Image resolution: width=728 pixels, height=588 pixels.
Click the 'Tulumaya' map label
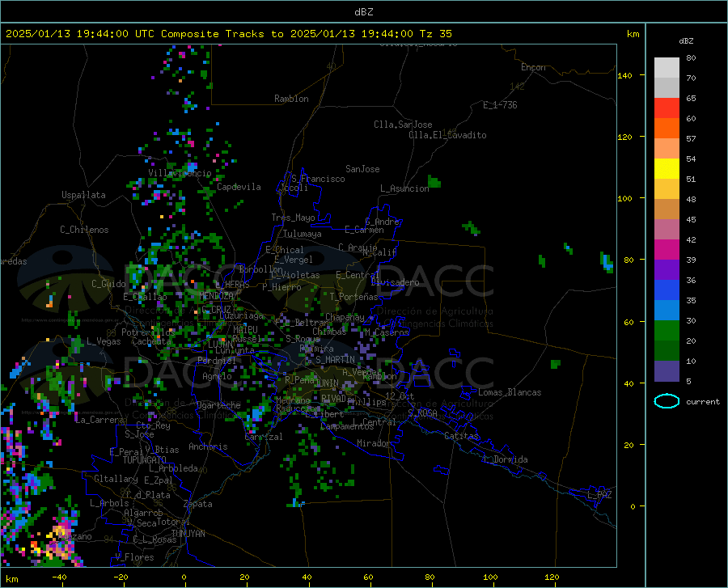(303, 235)
